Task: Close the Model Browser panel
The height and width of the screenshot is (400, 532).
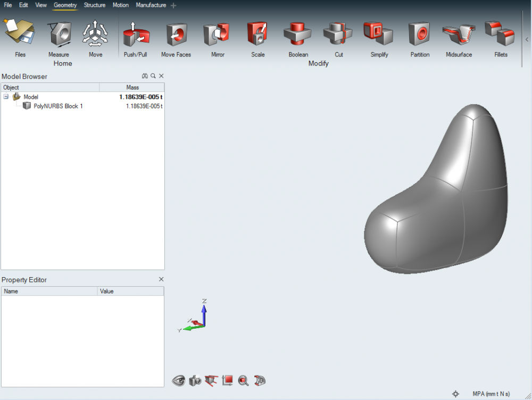Action: point(161,76)
